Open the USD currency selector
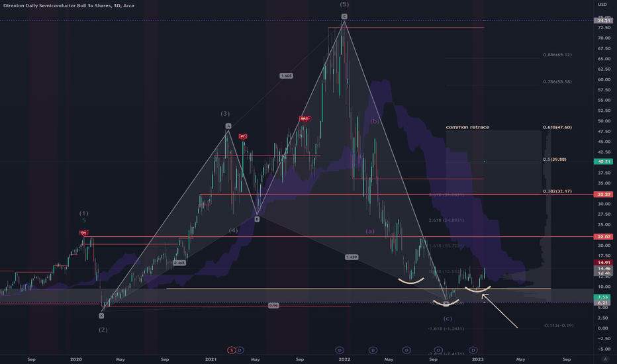 tap(602, 5)
